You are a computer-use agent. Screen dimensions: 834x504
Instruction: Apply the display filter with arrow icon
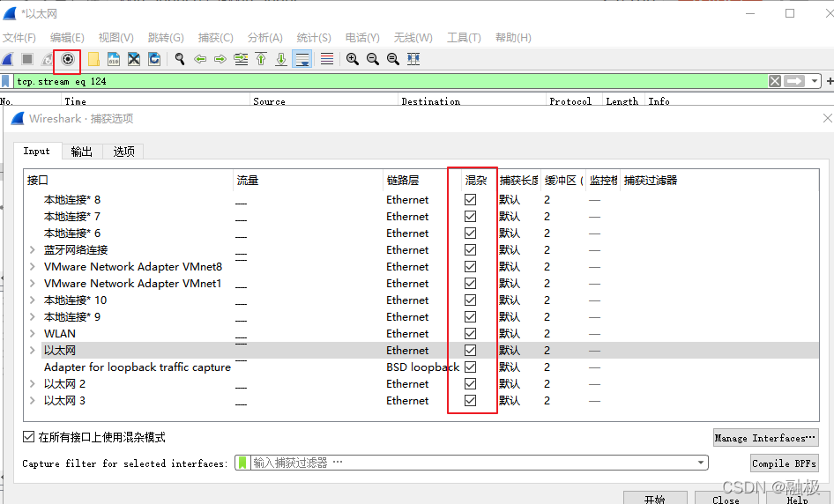click(x=794, y=81)
